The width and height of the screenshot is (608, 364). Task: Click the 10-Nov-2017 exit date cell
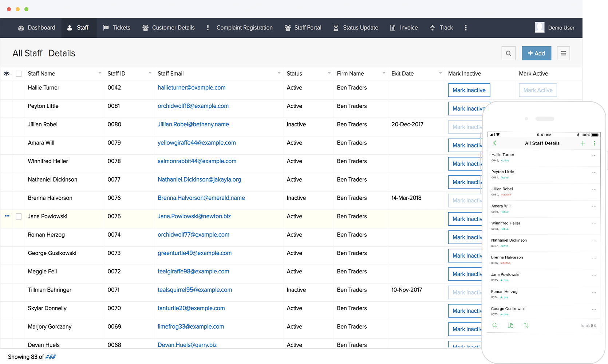tap(407, 290)
